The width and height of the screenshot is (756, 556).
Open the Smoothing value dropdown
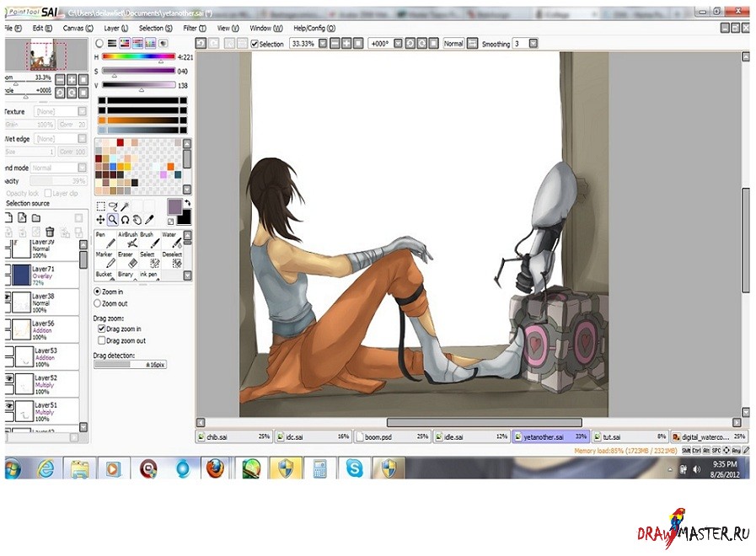click(533, 43)
